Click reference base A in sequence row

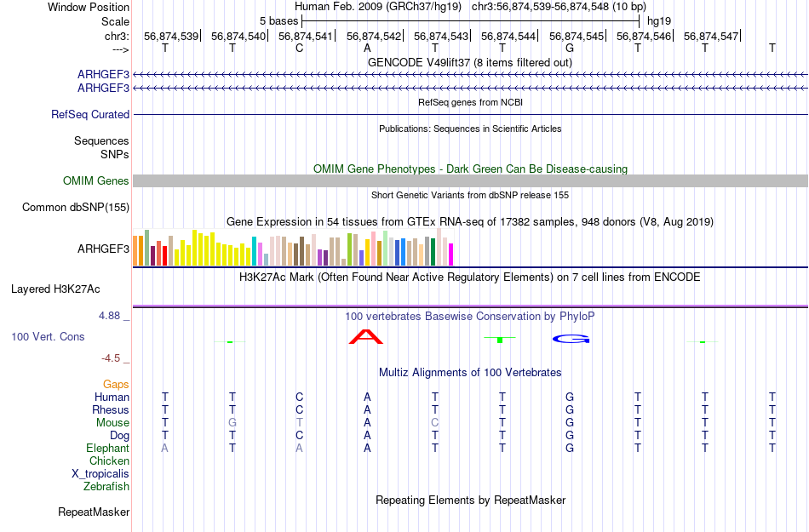pyautogui.click(x=367, y=49)
